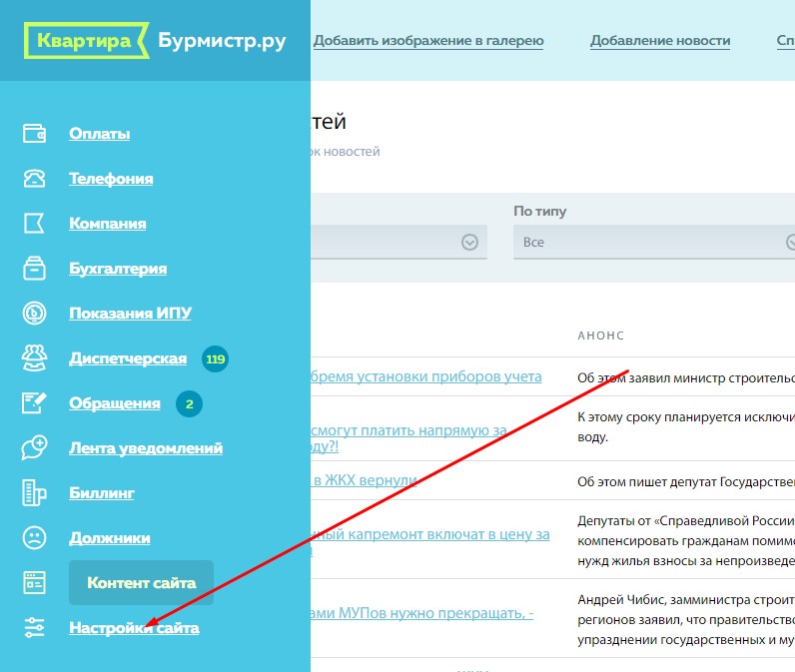Open the Бухгалтерия section

pyautogui.click(x=118, y=268)
